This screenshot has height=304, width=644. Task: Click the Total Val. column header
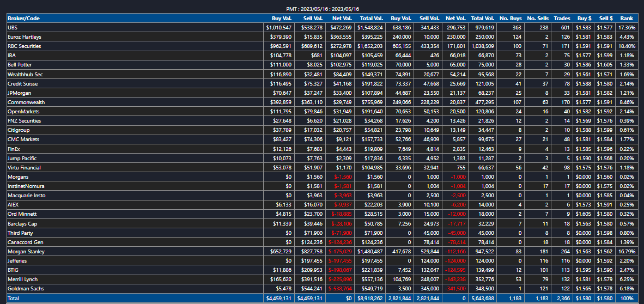372,18
